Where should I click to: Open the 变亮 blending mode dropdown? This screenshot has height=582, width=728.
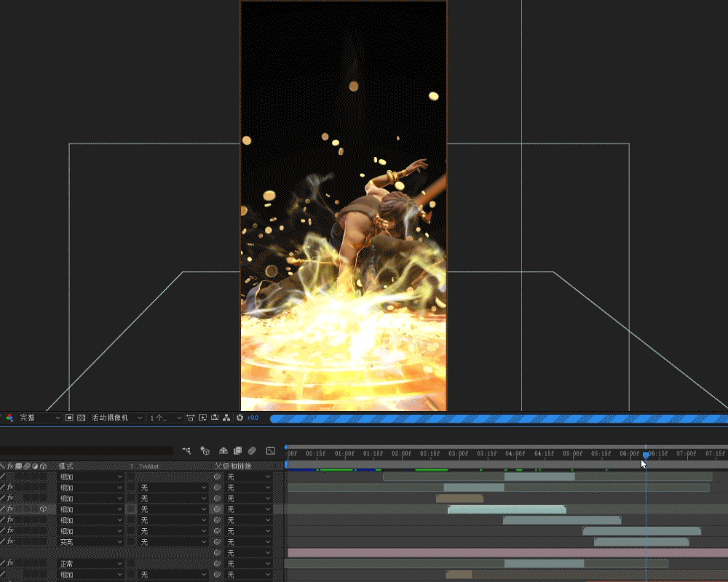(x=91, y=541)
